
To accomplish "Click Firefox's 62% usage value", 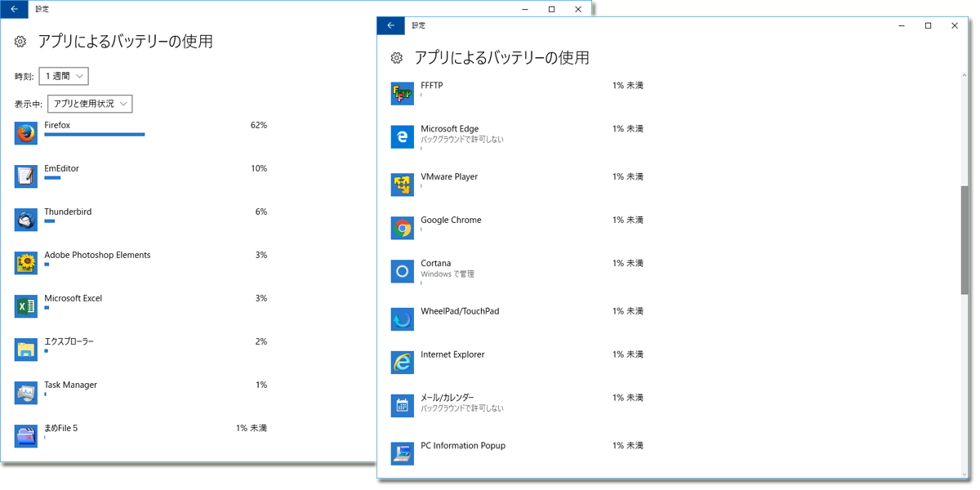I will coord(259,125).
